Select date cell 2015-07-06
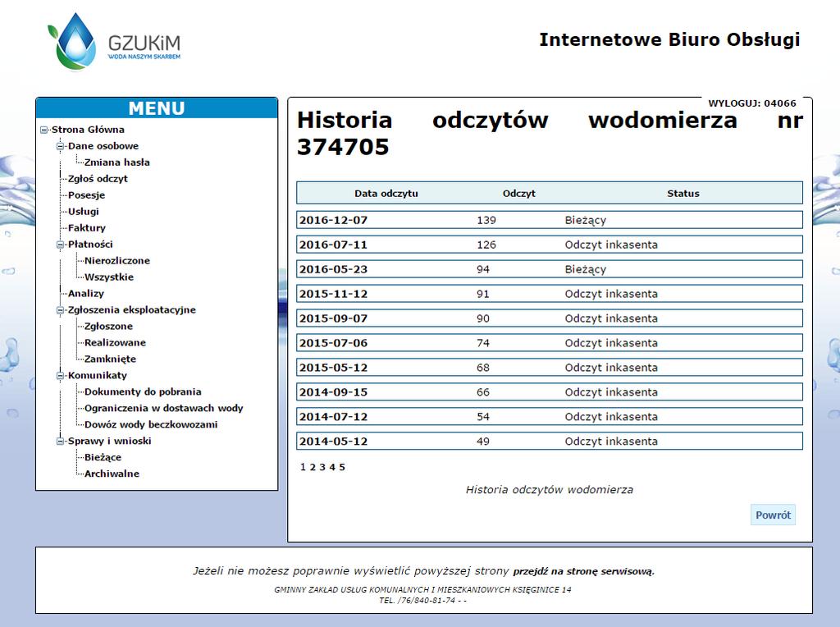Viewport: 840px width, 627px height. tap(333, 344)
